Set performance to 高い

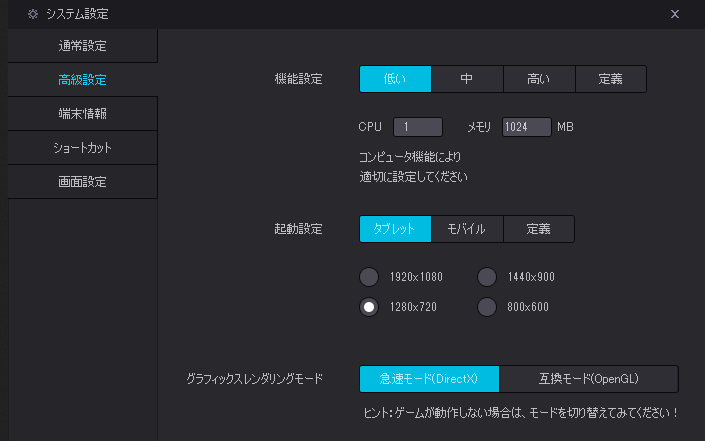click(x=539, y=79)
